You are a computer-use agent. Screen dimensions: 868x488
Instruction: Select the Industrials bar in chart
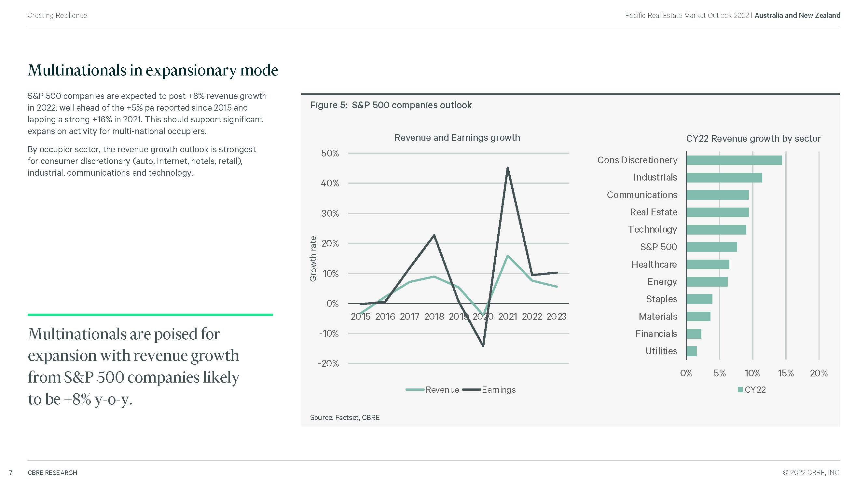(724, 178)
